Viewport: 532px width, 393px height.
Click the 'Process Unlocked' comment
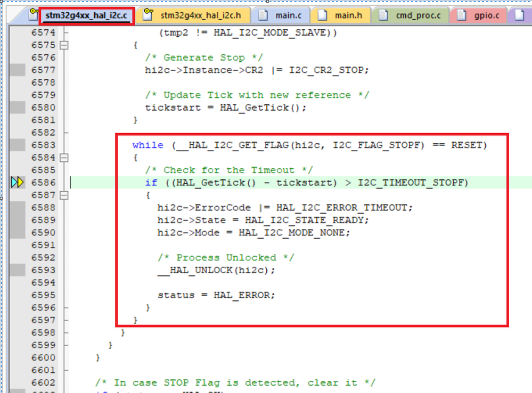[x=226, y=258]
